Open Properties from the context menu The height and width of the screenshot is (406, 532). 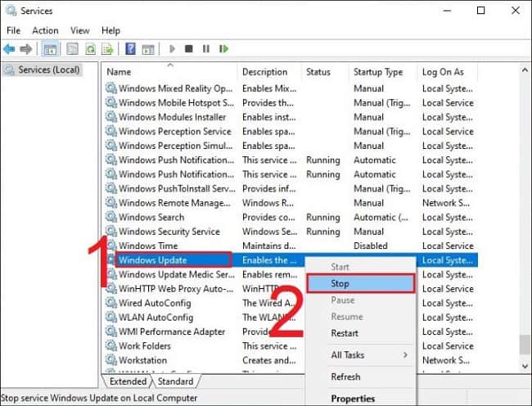point(360,398)
